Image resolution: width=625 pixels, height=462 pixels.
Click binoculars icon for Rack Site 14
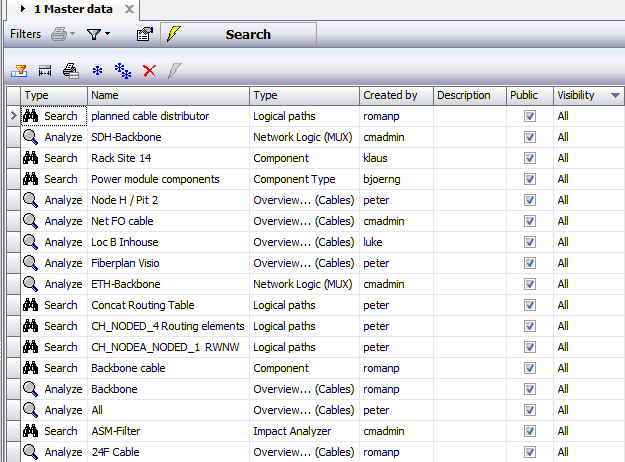click(30, 158)
